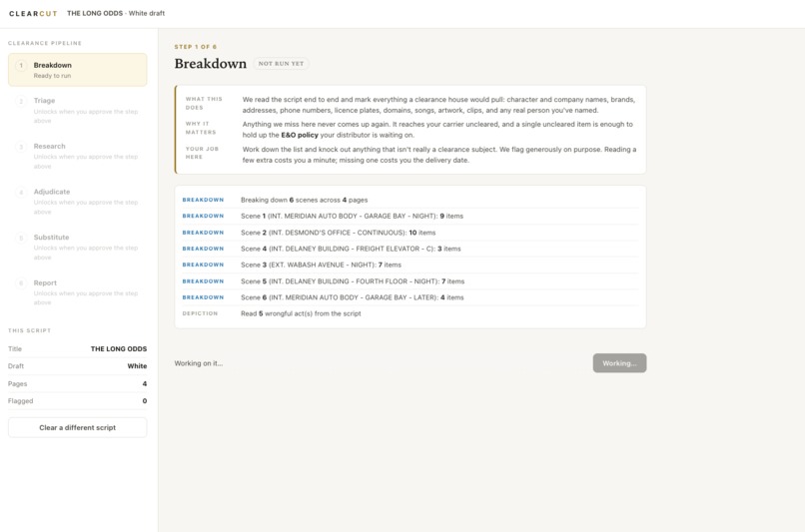
Task: Click the CLEARCUT logo
Action: click(33, 13)
